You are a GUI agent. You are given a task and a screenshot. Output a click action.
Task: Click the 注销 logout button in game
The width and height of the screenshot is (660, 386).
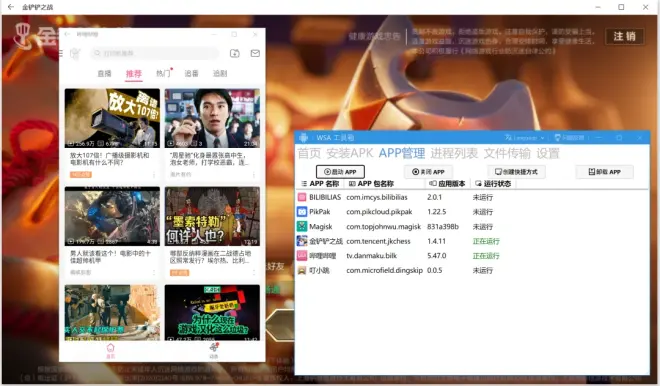point(625,37)
